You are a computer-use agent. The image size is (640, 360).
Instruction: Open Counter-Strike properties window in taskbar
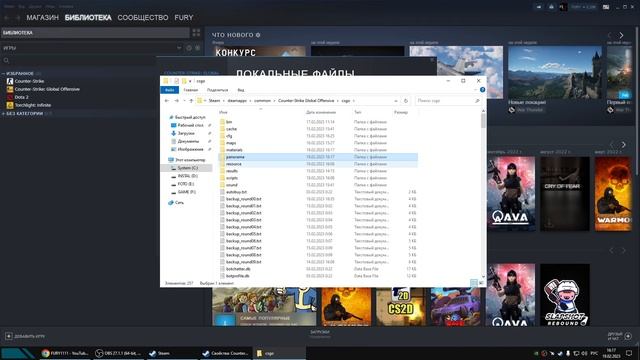226,353
